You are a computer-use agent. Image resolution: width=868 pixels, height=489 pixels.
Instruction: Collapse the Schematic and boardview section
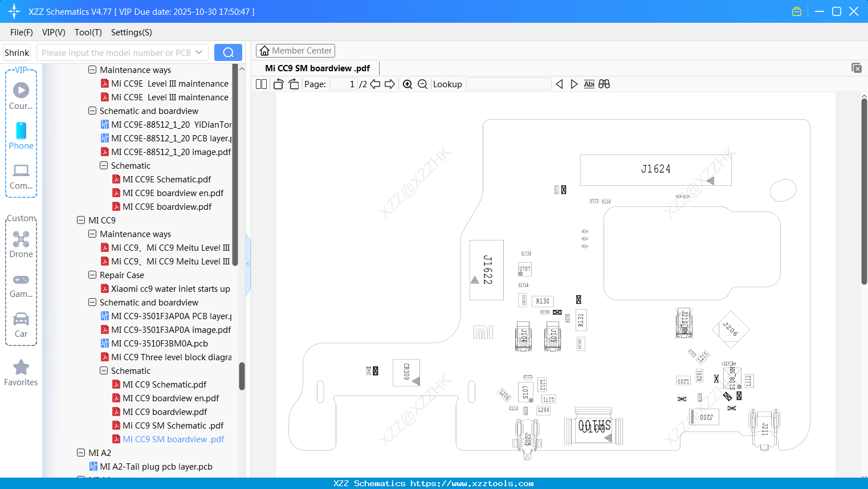92,302
